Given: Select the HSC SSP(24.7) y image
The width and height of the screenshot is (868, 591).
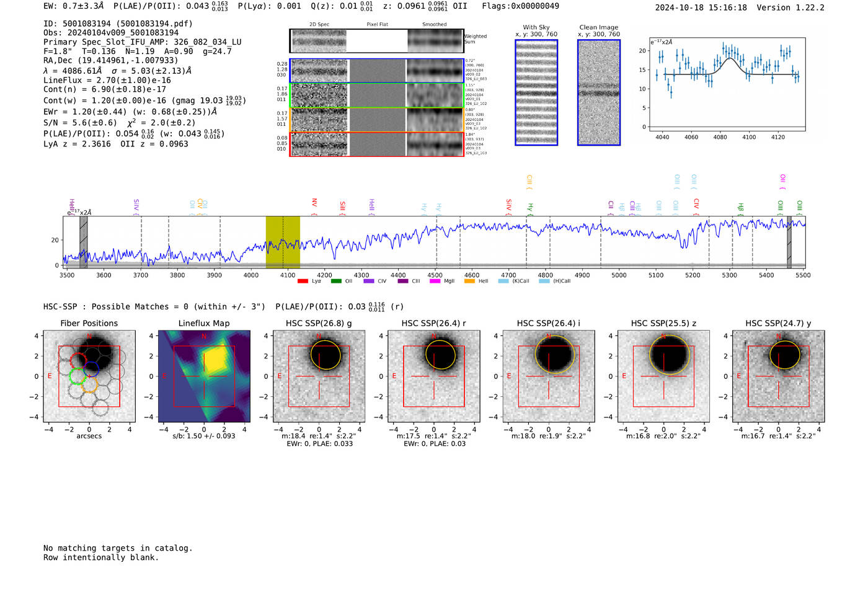Looking at the screenshot, I should [779, 376].
